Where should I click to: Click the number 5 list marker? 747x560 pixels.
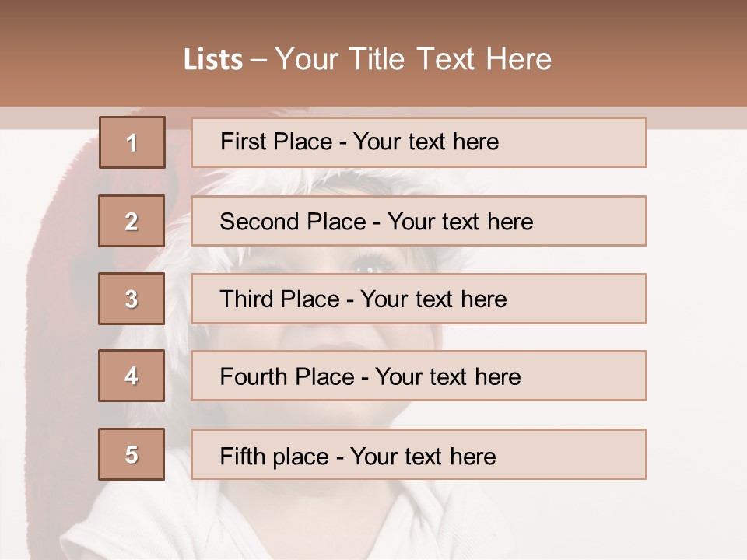click(x=132, y=454)
